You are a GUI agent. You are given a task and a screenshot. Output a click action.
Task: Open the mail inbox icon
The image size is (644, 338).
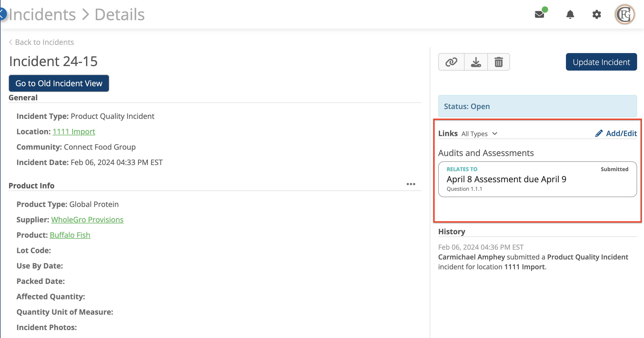540,14
